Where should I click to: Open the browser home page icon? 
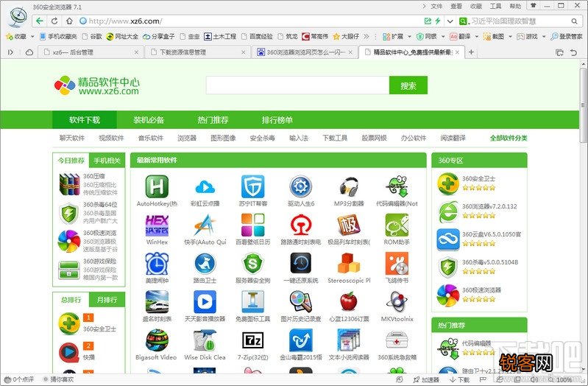[x=69, y=21]
